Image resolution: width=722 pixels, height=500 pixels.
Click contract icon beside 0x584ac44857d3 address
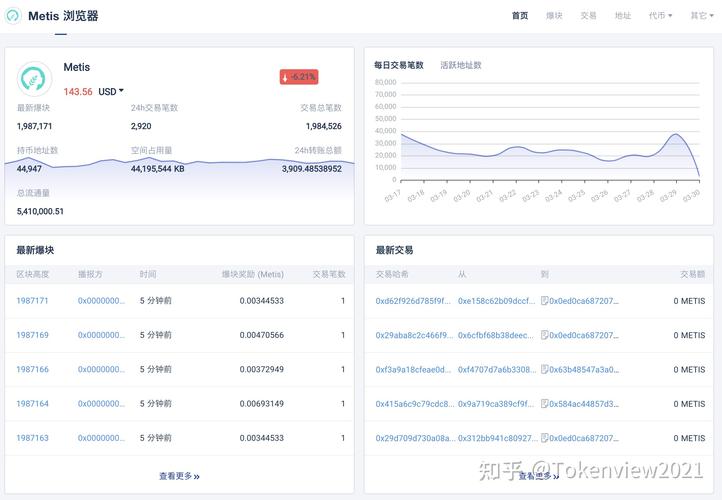(544, 404)
